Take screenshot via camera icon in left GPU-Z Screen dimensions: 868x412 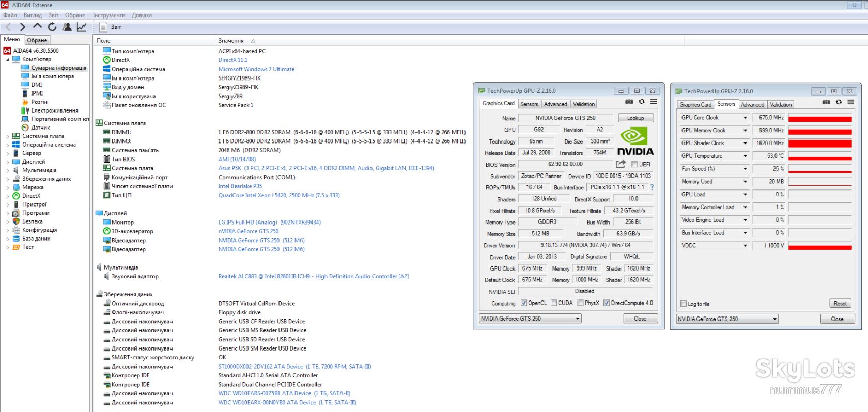629,102
